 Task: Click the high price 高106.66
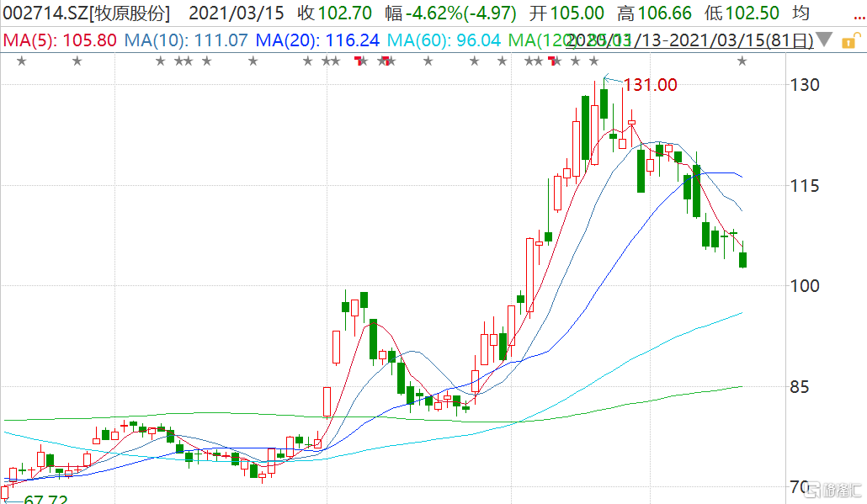(x=654, y=13)
